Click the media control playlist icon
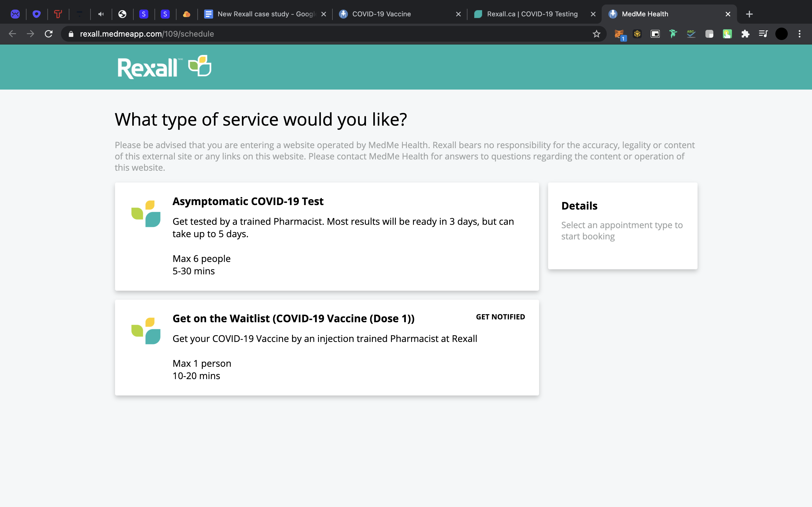Image resolution: width=812 pixels, height=507 pixels. click(763, 34)
